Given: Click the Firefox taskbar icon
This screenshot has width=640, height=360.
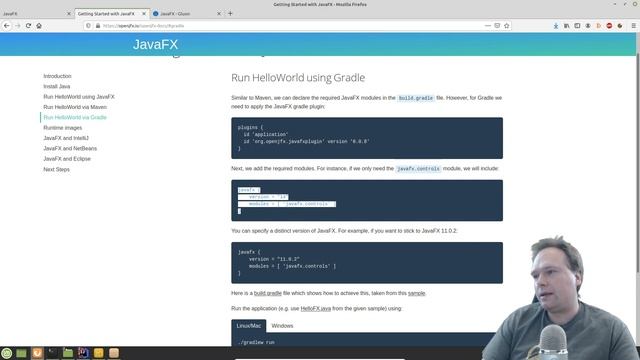Looking at the screenshot, I should pos(37,353).
